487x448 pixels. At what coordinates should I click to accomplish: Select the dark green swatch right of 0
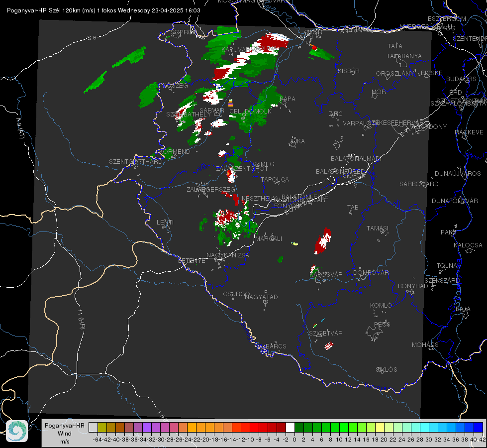click(299, 427)
